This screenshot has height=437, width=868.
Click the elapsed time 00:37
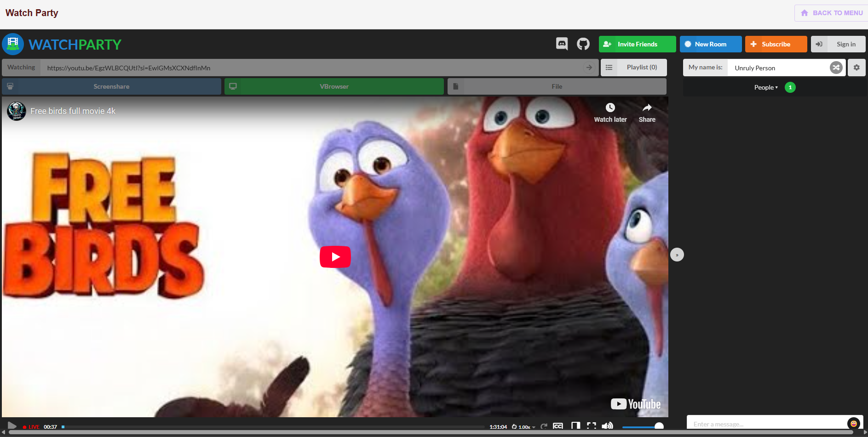50,427
